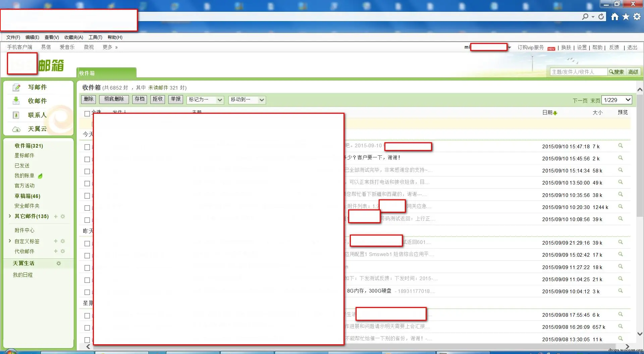Open 天翼云 cloud storage icon

[x=16, y=129]
